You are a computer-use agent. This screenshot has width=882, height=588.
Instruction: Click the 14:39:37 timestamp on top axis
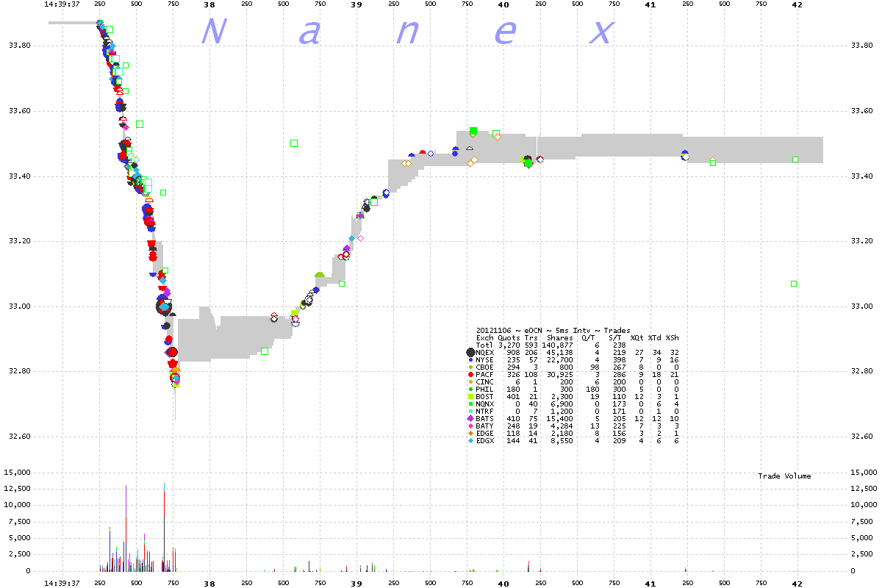(62, 4)
